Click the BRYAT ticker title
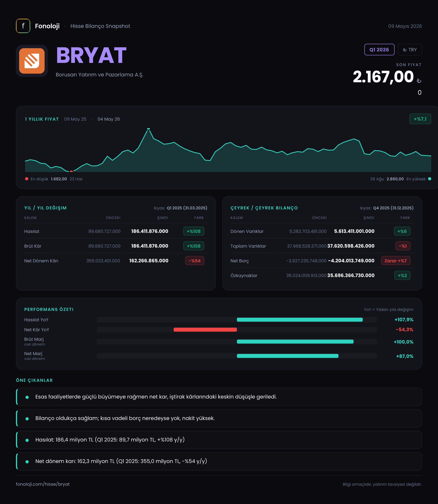The width and height of the screenshot is (438, 504). click(91, 56)
